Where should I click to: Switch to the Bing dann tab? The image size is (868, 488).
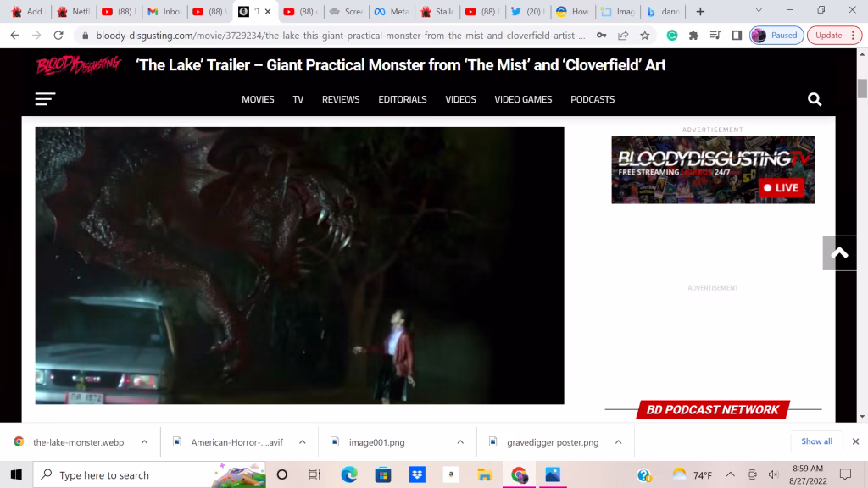664,12
